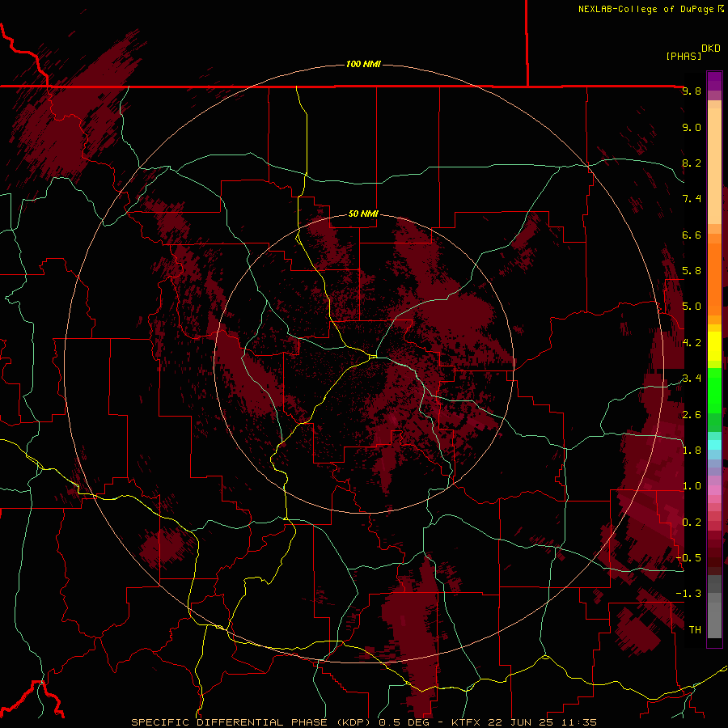The height and width of the screenshot is (728, 728).
Task: Click the [PHAS] legend unit label
Action: point(684,56)
